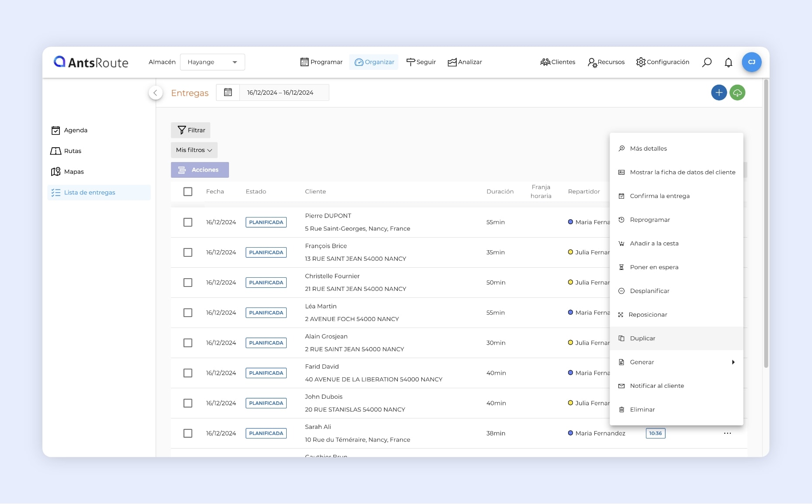Tick the checkbox for Léa Martin
This screenshot has height=504, width=812.
click(x=188, y=313)
